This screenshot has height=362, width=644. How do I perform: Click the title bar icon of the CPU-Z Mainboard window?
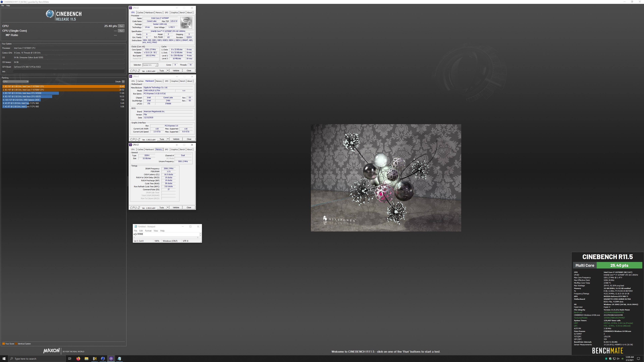130,76
